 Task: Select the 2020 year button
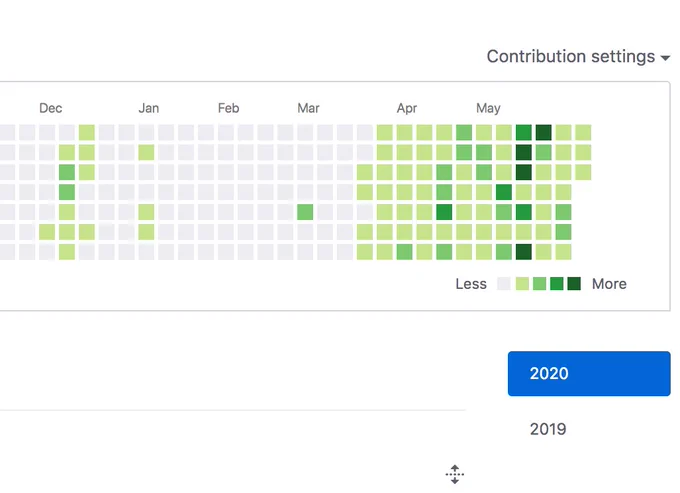tap(589, 373)
